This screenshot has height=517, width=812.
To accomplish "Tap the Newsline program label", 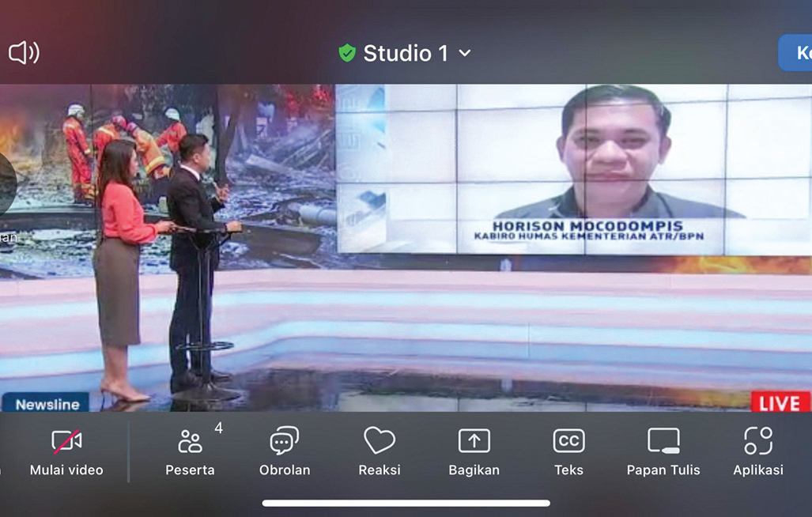I will [47, 404].
